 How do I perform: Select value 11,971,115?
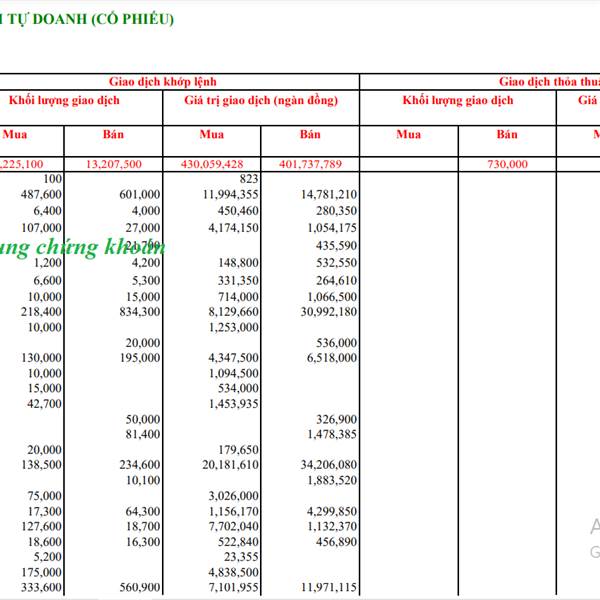pos(329,587)
